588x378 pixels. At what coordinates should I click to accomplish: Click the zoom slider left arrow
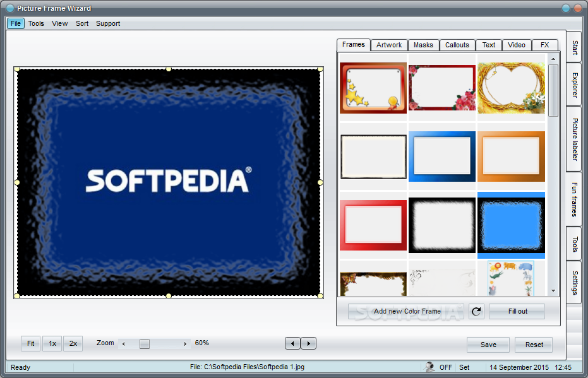tap(123, 343)
